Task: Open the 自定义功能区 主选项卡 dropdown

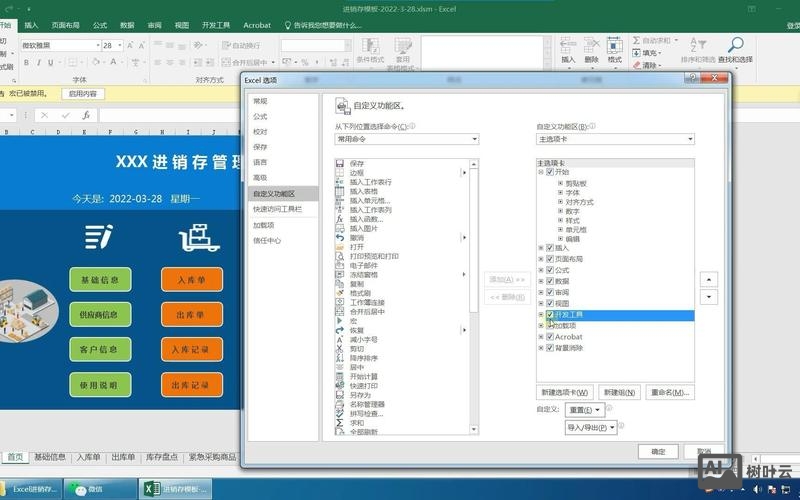Action: pos(615,139)
